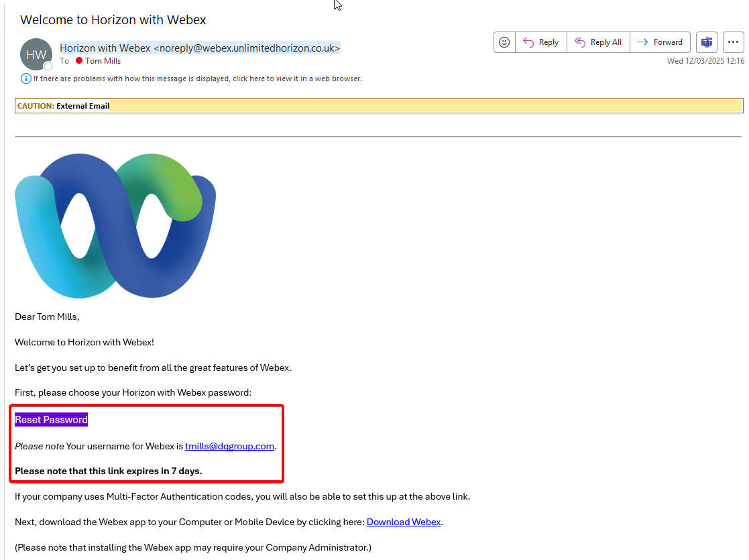Click the line 'Let's get you set up to benefit...'
The height and width of the screenshot is (560, 749).
pyautogui.click(x=153, y=368)
